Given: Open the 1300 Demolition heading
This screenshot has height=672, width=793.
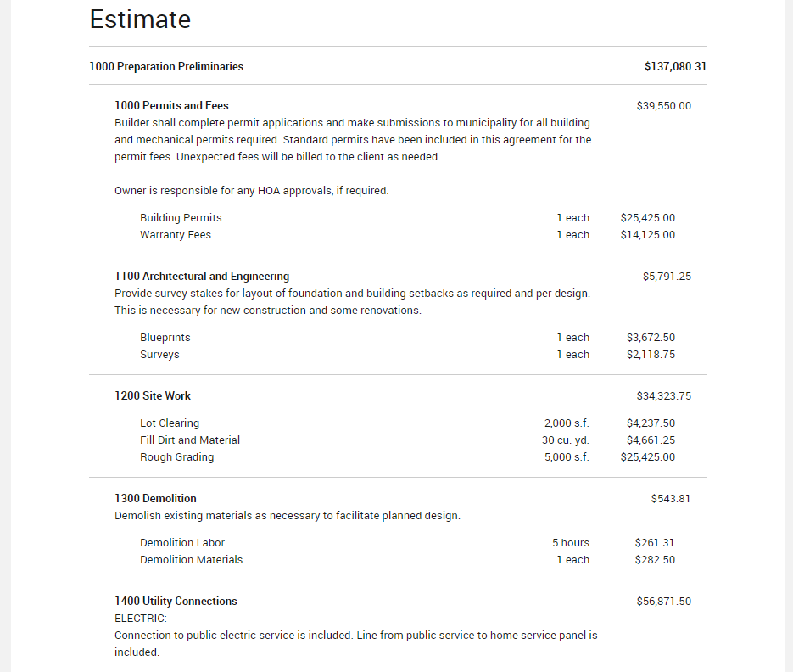Looking at the screenshot, I should pyautogui.click(x=155, y=499).
